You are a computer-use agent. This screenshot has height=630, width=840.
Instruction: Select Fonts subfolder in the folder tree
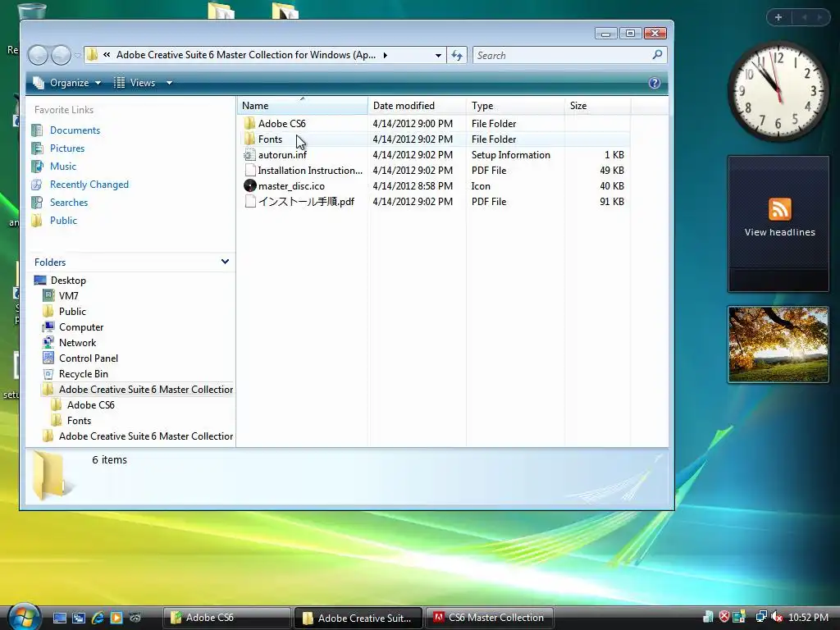(79, 421)
